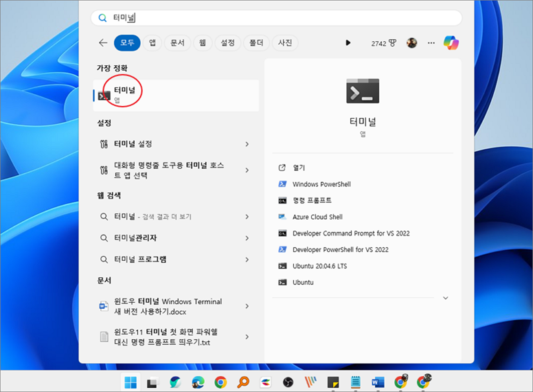Click Developer Command Prompt icon
533x392 pixels.
pos(282,233)
